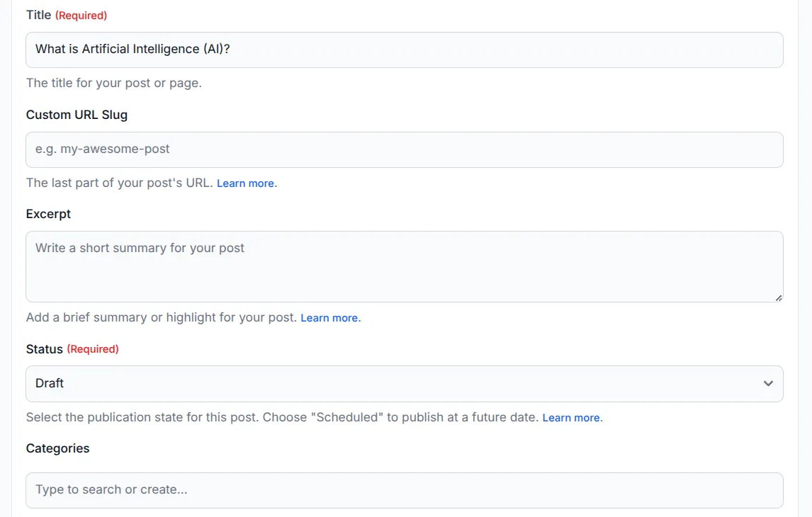
Task: Open the Status dropdown showing Draft
Action: pyautogui.click(x=404, y=383)
